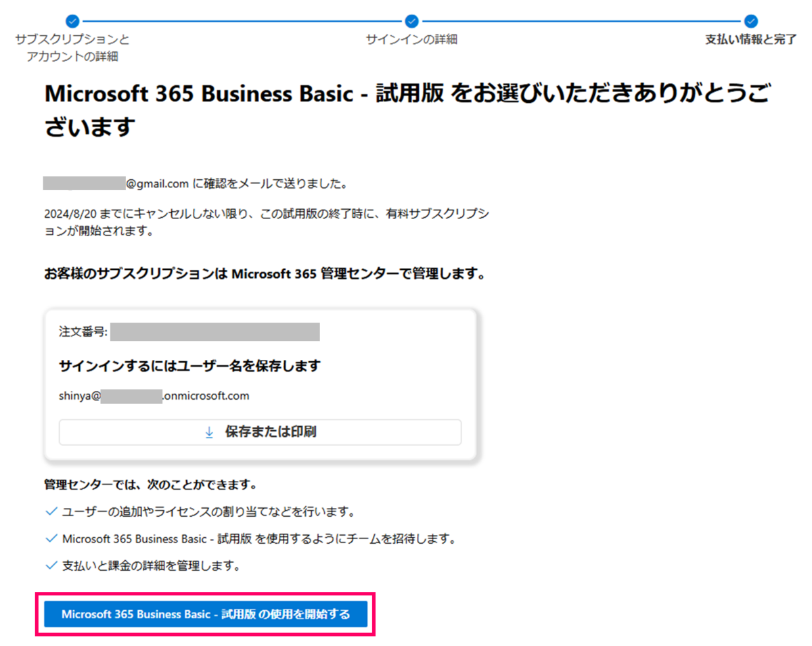Select the サインインの詳細 step circle
Image resolution: width=812 pixels, height=646 pixels.
pyautogui.click(x=411, y=21)
